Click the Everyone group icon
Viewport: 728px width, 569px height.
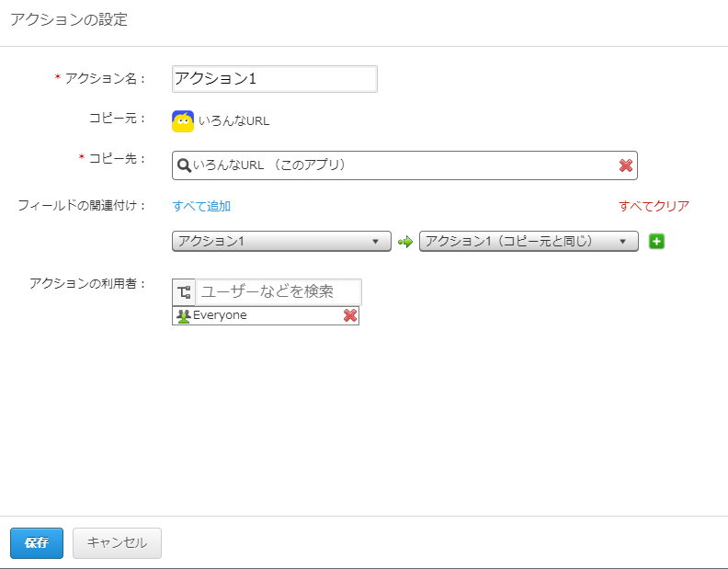pos(184,316)
